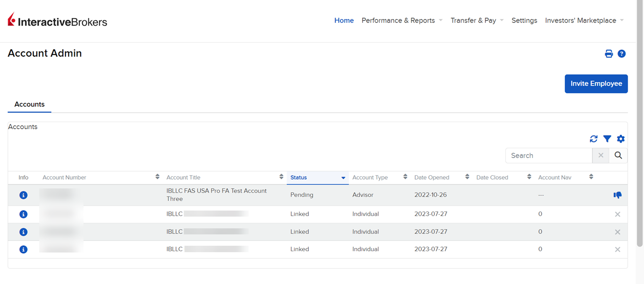The height and width of the screenshot is (284, 644).
Task: Click the print page icon
Action: 608,54
